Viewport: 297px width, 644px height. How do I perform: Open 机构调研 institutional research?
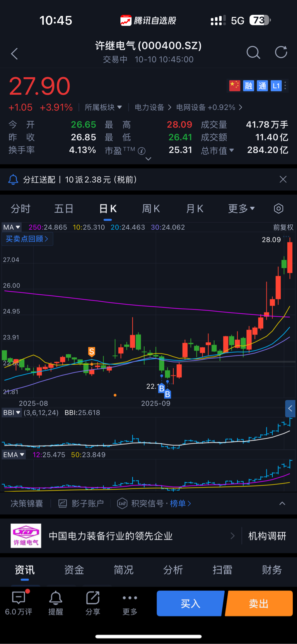[x=267, y=536]
